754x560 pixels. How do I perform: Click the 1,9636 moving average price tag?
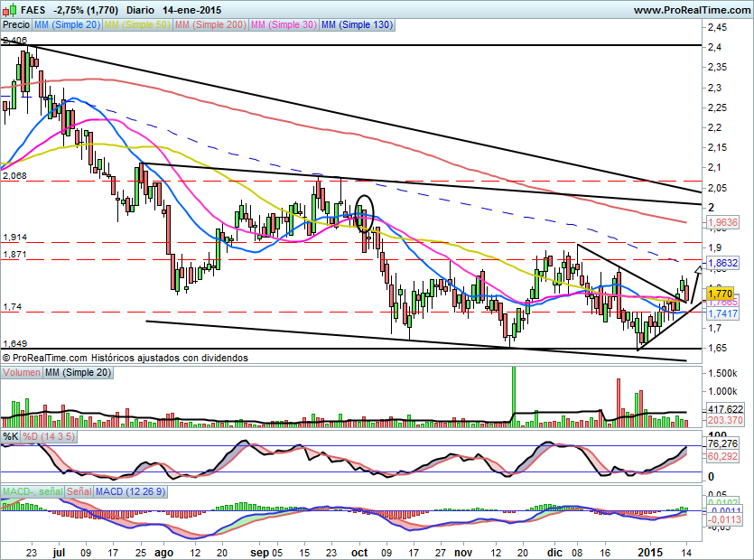(723, 221)
